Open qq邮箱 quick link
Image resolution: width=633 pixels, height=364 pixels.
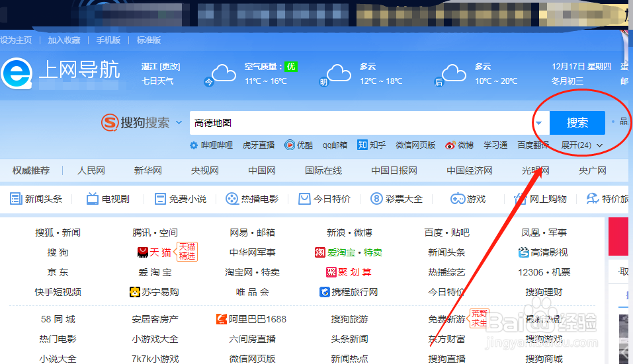335,145
